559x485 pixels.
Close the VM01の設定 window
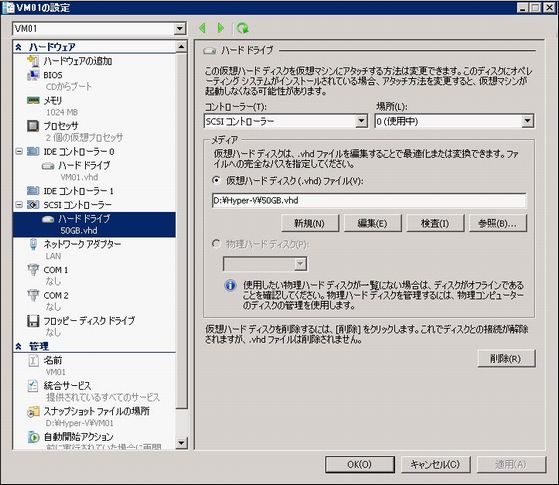(x=549, y=7)
